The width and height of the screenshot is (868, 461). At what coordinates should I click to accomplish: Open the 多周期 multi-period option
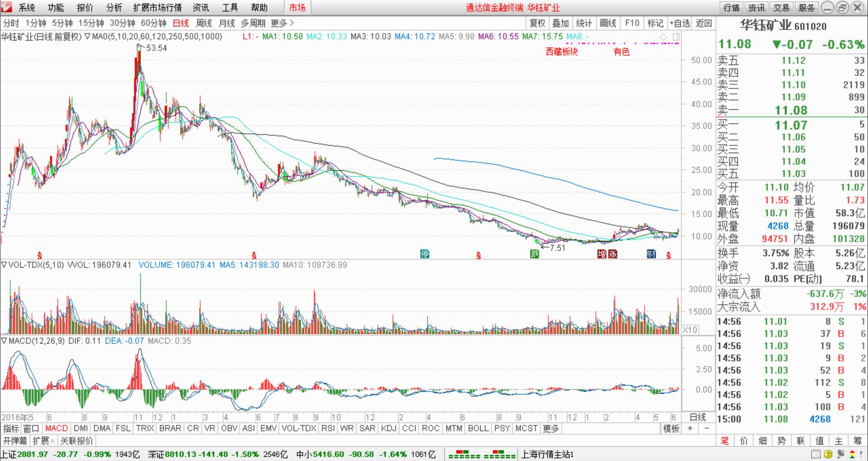(x=253, y=23)
